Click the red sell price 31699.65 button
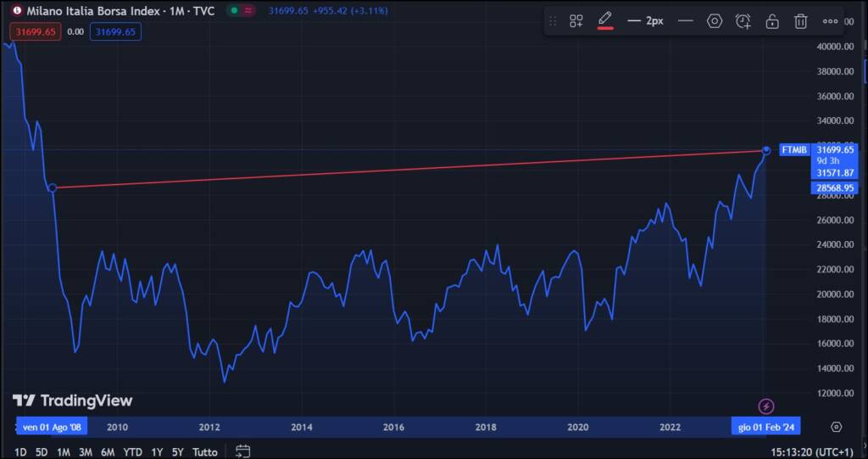Screen dimensions: 868x459 pos(36,31)
